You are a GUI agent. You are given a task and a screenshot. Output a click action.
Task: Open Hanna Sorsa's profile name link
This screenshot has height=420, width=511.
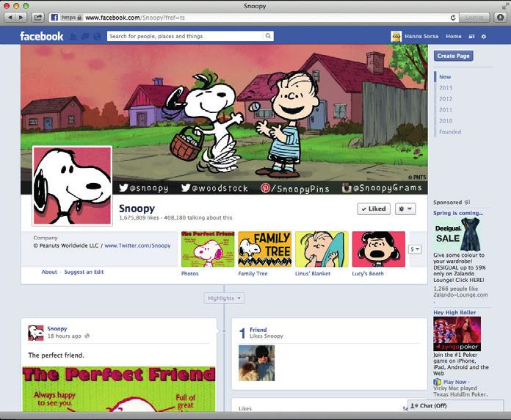coord(421,37)
